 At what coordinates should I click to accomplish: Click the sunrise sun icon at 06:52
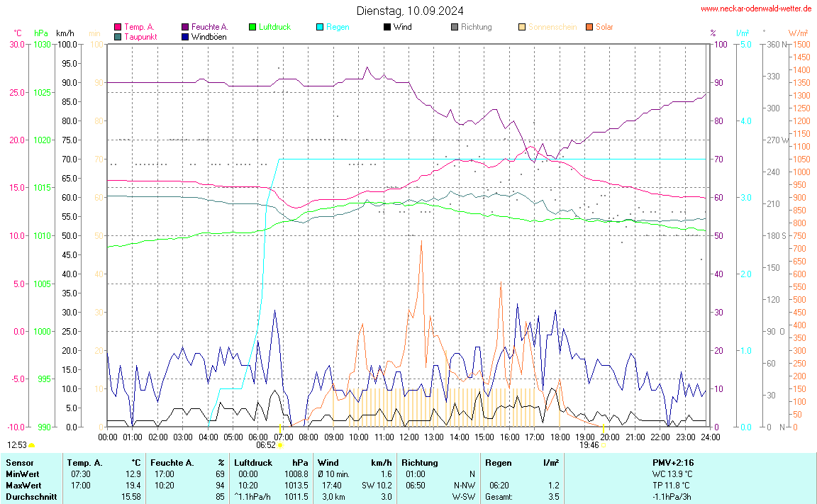pyautogui.click(x=280, y=445)
